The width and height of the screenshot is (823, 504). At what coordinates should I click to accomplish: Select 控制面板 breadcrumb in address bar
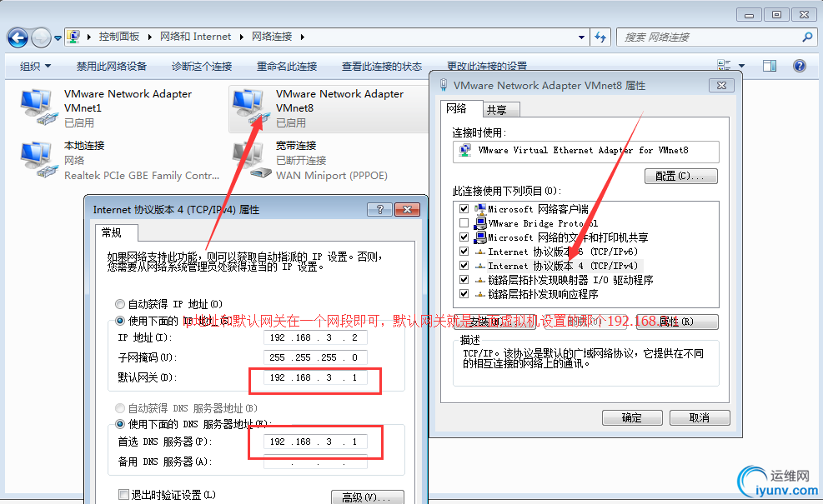pos(119,37)
